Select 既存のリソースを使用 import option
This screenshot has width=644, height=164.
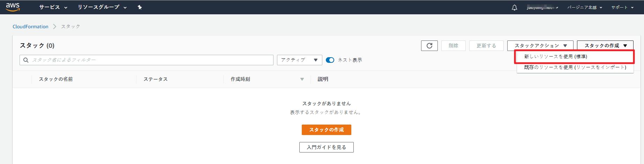tap(575, 67)
